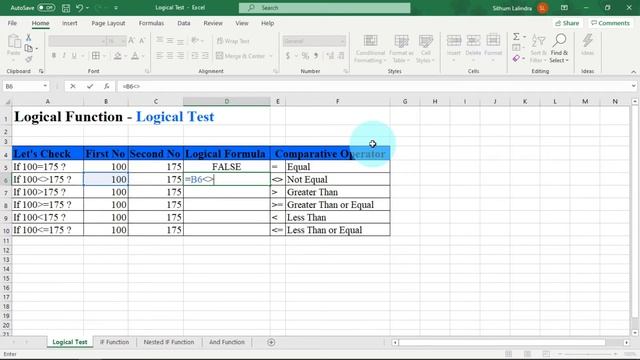This screenshot has height=360, width=640.
Task: Click the Accounting Number Format dollar icon
Action: [x=288, y=56]
